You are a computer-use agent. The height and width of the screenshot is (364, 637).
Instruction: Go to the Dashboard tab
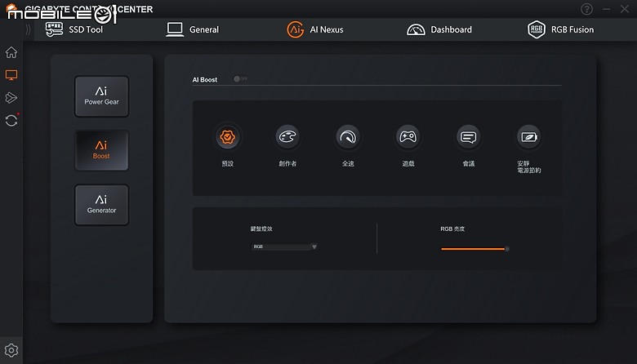point(439,29)
